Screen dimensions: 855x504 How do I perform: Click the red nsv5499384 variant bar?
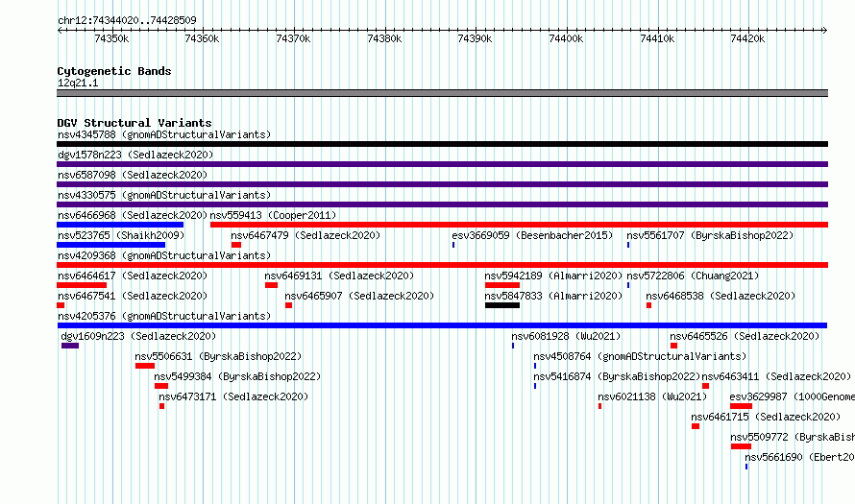161,386
